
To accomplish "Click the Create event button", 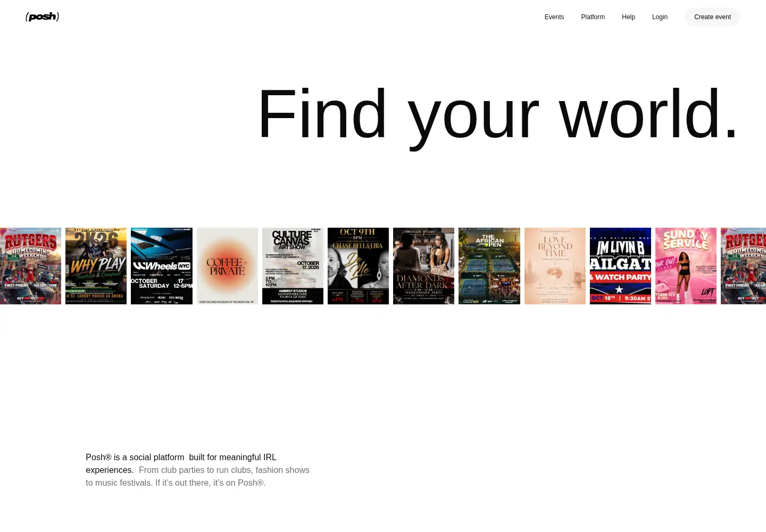I will click(x=712, y=17).
